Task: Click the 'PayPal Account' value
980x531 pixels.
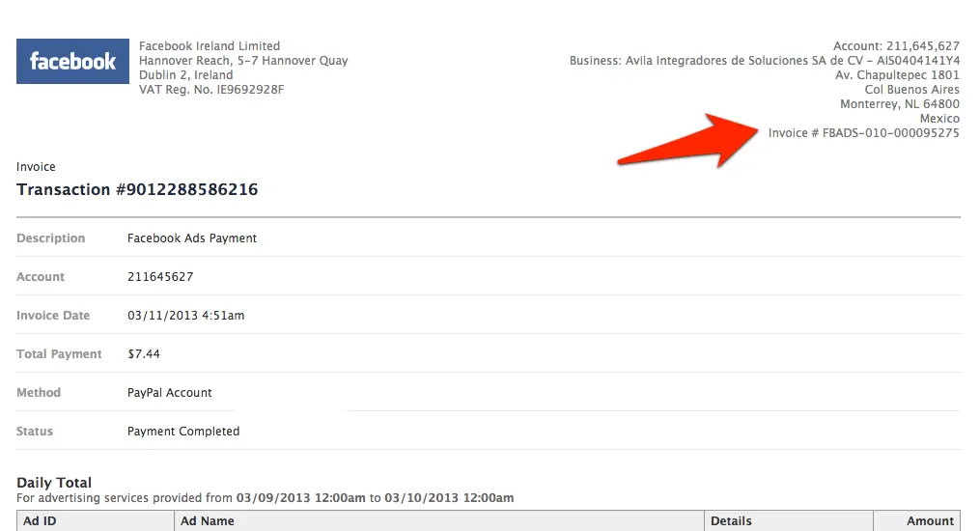Action: click(169, 392)
